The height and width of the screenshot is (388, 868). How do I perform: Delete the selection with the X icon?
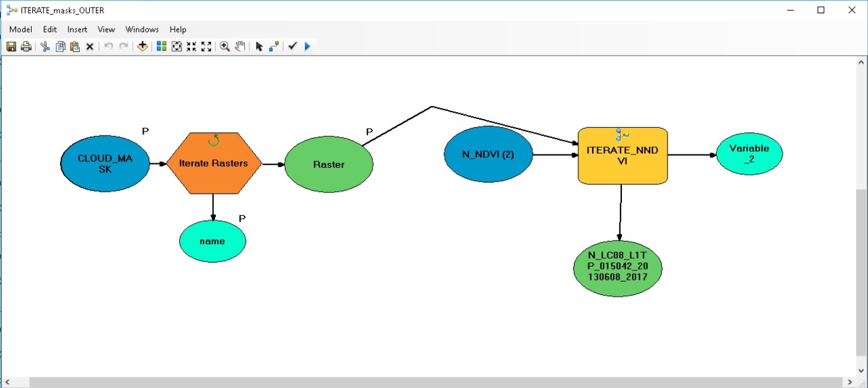point(90,46)
